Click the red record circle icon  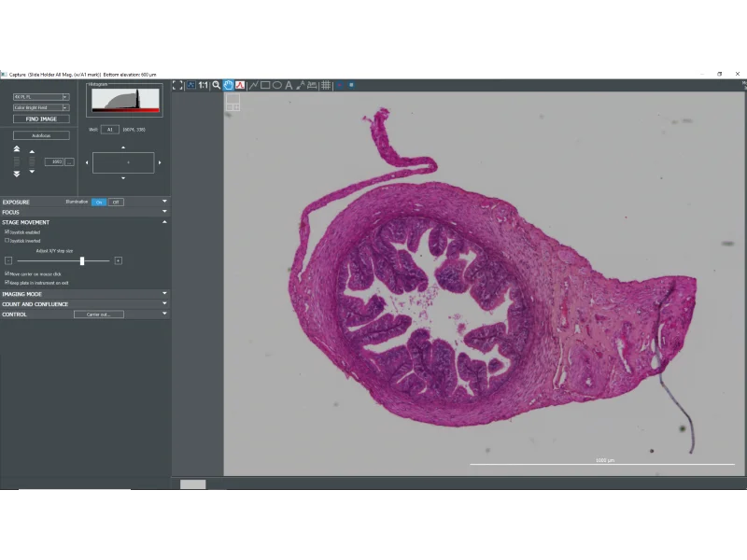point(340,85)
